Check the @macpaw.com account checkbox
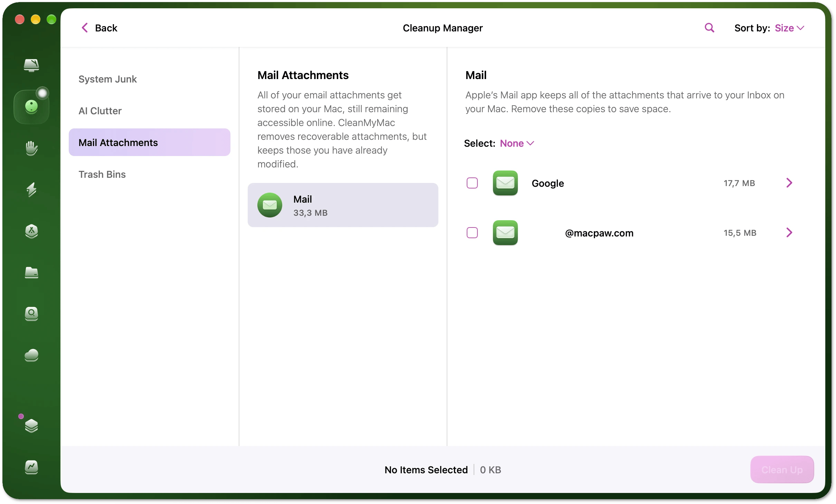This screenshot has height=504, width=836. 472,233
